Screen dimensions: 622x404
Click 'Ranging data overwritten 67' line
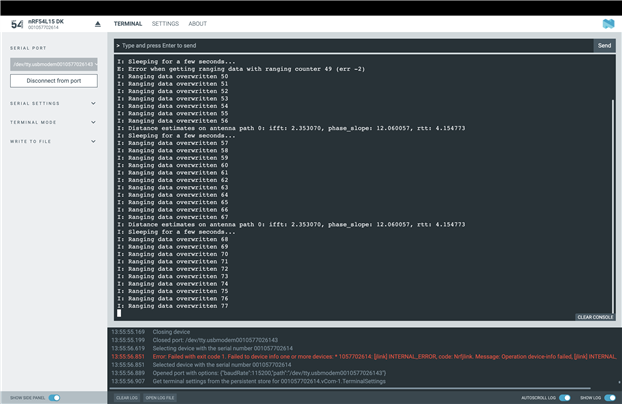point(173,217)
